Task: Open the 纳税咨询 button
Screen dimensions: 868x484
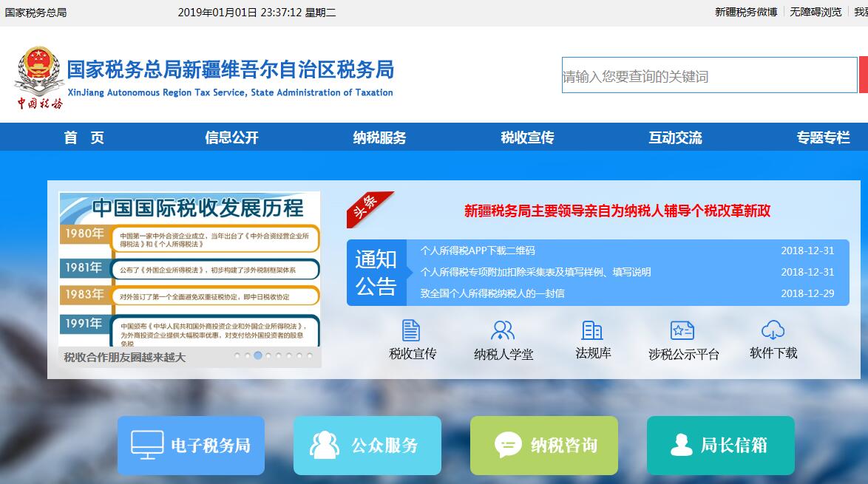Action: coord(544,446)
